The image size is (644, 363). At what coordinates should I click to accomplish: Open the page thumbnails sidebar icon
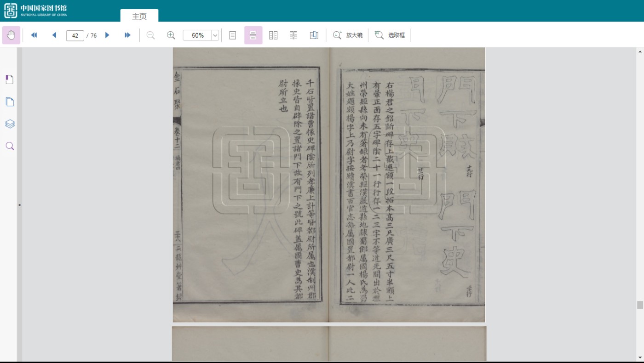pos(10,102)
